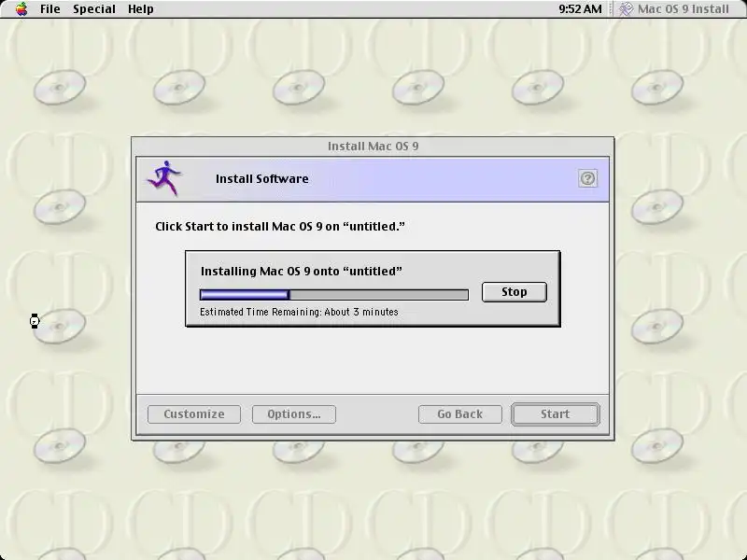Click the 'Click Start to install' instruction text
This screenshot has width=747, height=560.
[279, 226]
